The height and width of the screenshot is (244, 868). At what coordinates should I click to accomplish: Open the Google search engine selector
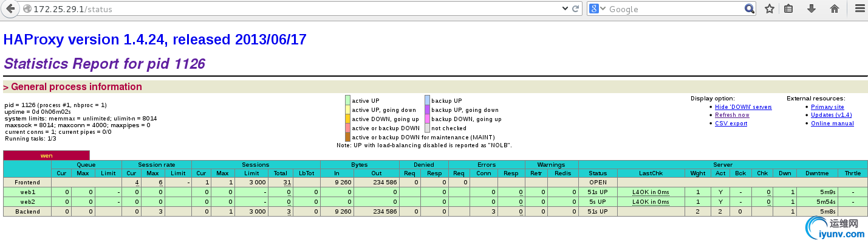tap(598, 9)
